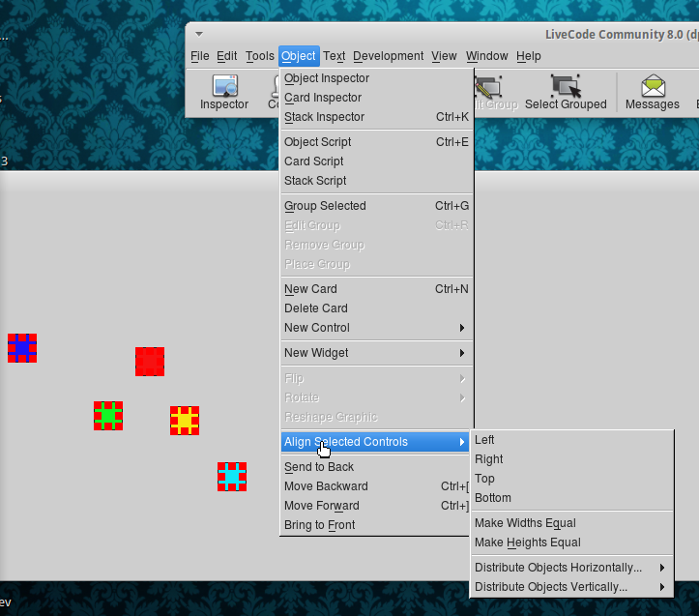
Task: Choose Move Backward menu item
Action: coord(377,486)
